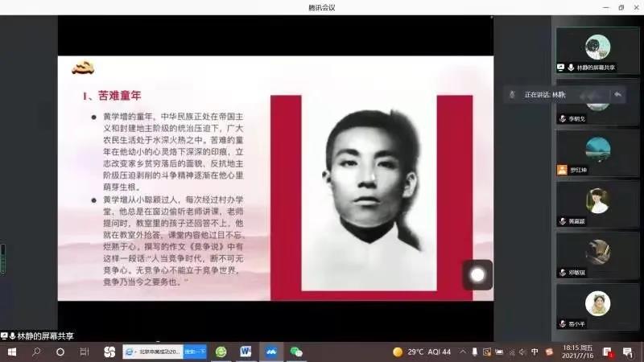Click 邓敏琪's muted microphone icon
Screen dimensions: 644x362
coord(562,272)
